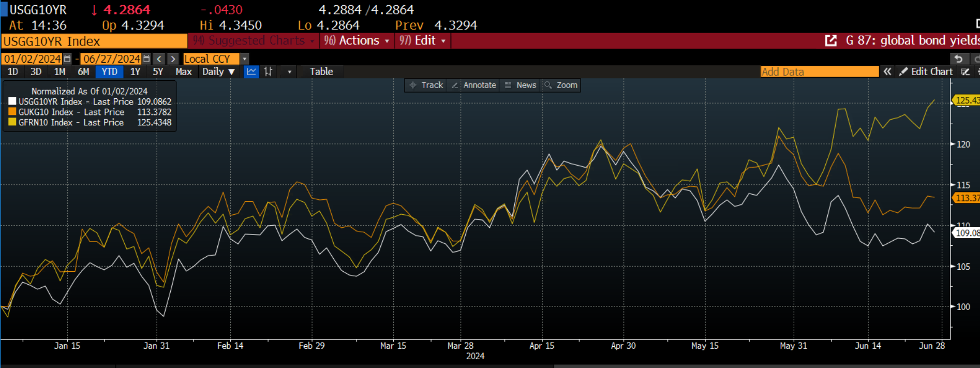Select the line chart type icon
980x368 pixels.
[251, 72]
